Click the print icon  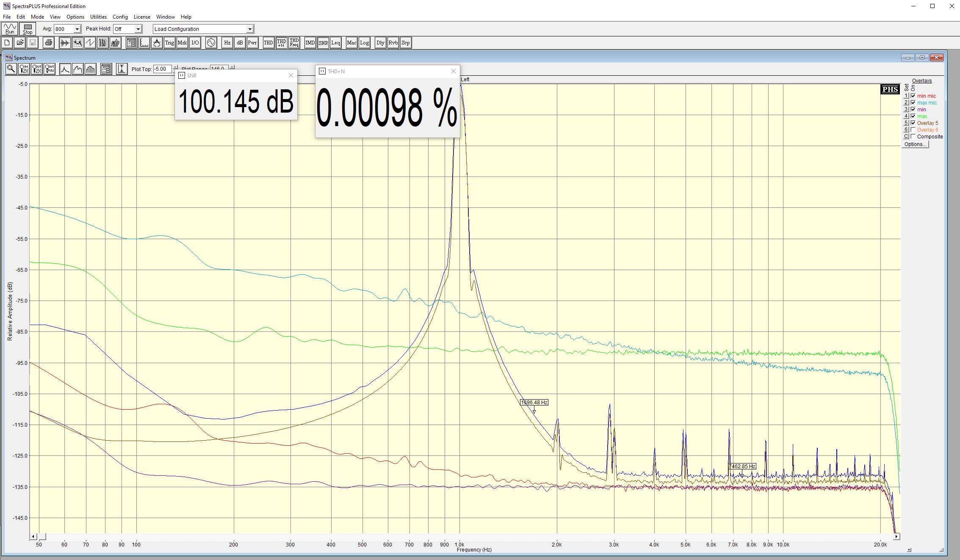pos(49,43)
